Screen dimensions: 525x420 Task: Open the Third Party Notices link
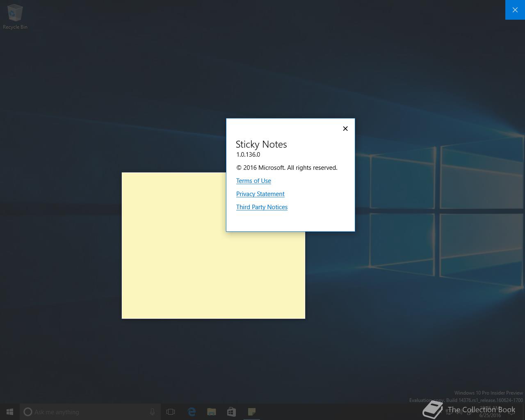[x=262, y=207]
